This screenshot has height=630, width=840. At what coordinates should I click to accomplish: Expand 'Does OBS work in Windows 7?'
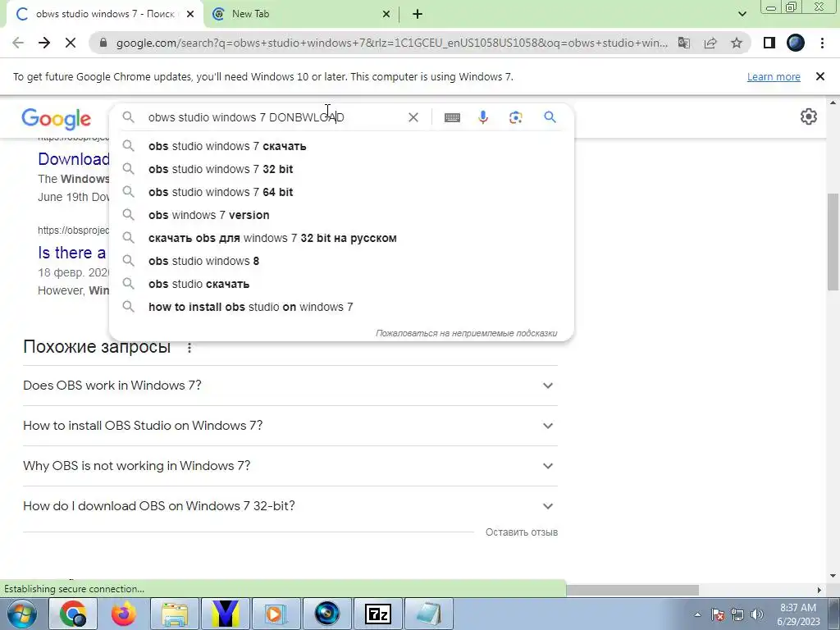point(290,386)
